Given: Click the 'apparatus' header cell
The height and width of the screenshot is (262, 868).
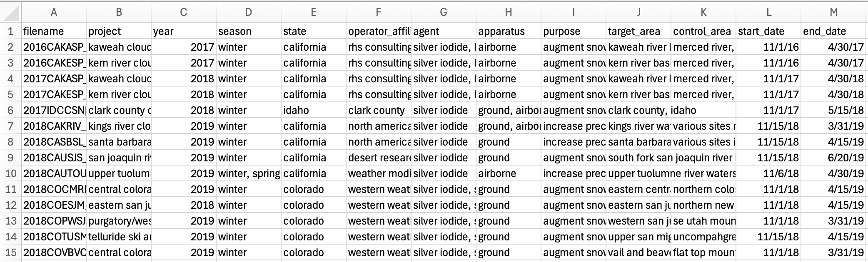Looking at the screenshot, I should pos(508,32).
